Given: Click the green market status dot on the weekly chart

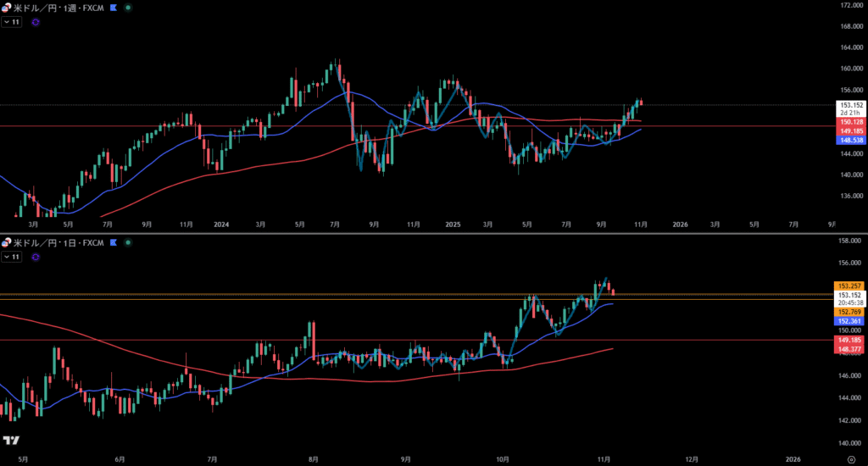Looking at the screenshot, I should pos(127,7).
